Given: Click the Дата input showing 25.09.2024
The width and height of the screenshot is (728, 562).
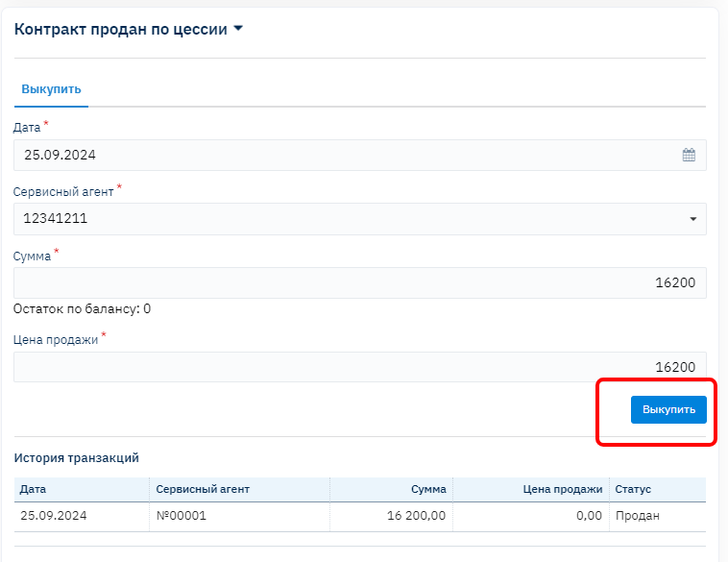Looking at the screenshot, I should (346, 155).
